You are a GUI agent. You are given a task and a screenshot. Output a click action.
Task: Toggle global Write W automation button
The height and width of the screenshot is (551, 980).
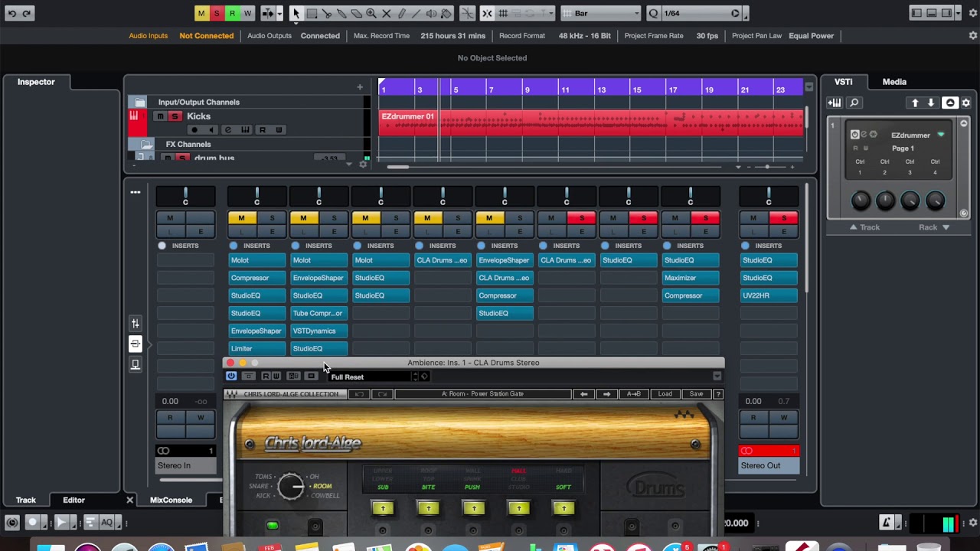[247, 13]
